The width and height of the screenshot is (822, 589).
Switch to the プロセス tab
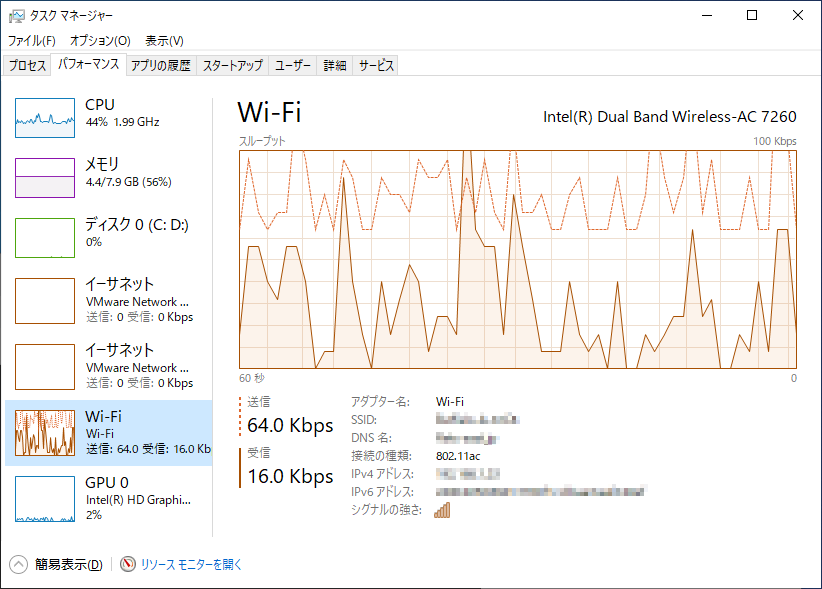point(27,66)
